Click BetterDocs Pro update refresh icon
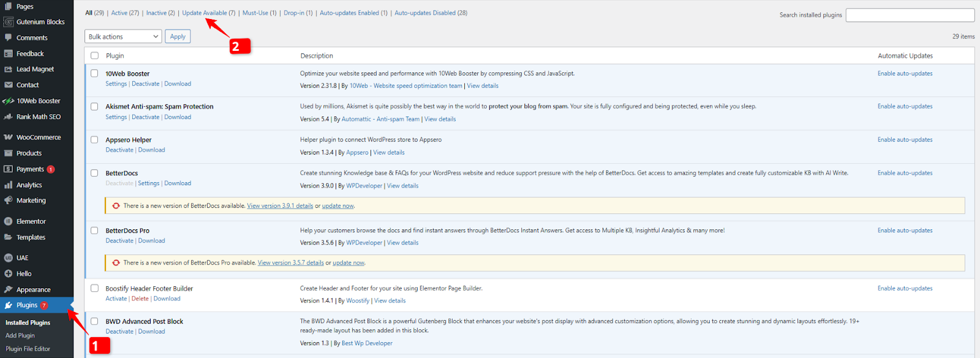Screen dimensions: 980x358 tap(116, 263)
